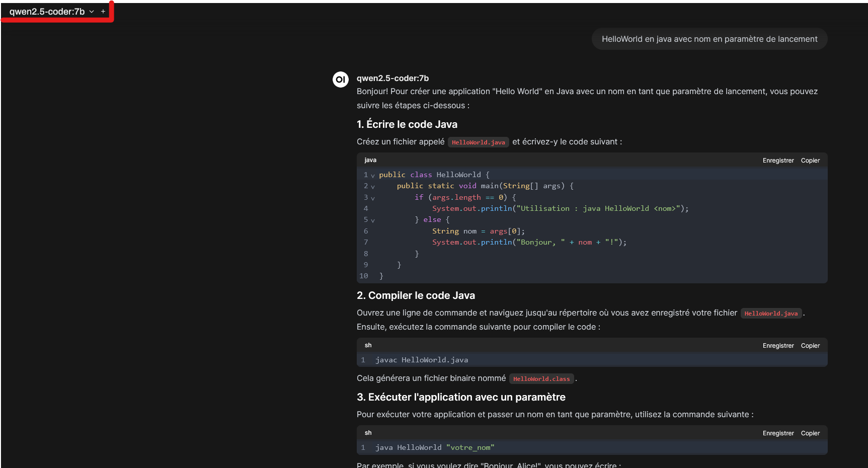Click the HelloWorld.class inline code tag
Screen dimensions: 868x468
pos(541,379)
